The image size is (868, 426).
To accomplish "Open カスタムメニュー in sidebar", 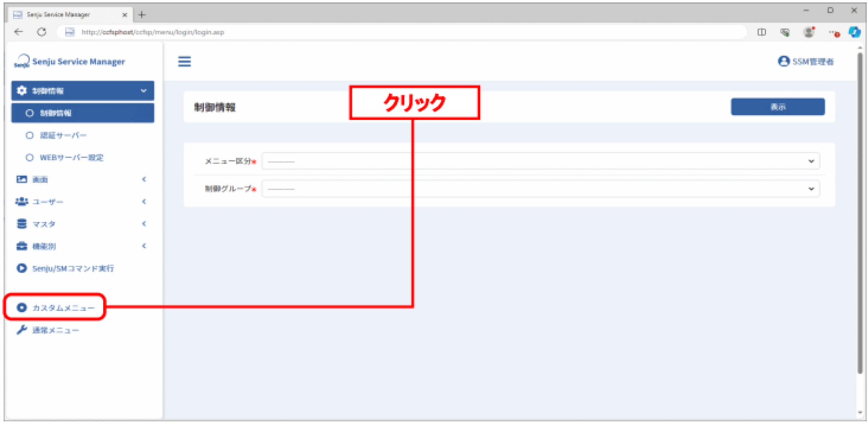I will click(x=63, y=308).
